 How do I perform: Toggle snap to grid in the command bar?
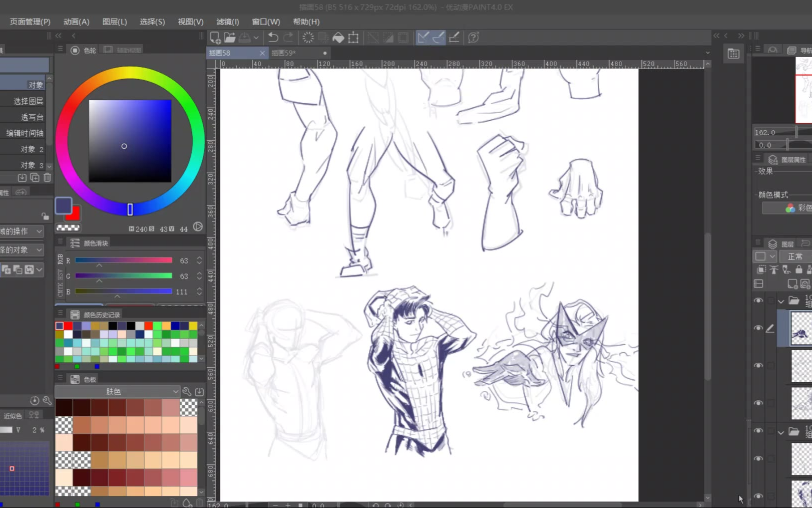(454, 38)
